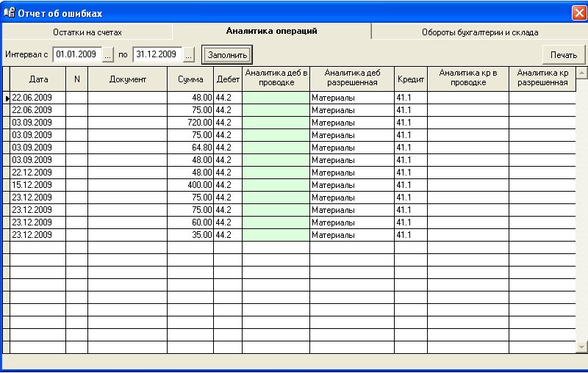Close the Отчет об ошибках window

pyautogui.click(x=578, y=13)
